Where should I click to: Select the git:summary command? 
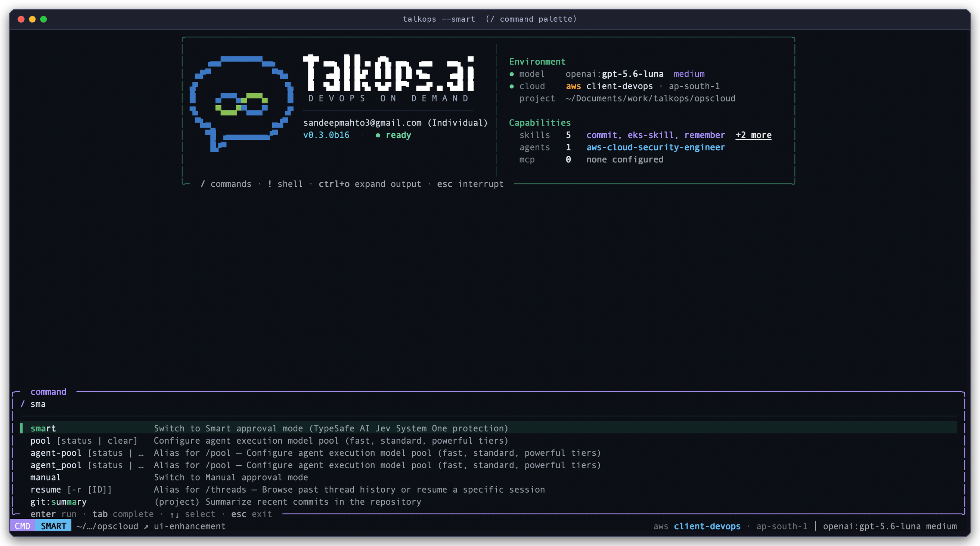tap(489, 502)
